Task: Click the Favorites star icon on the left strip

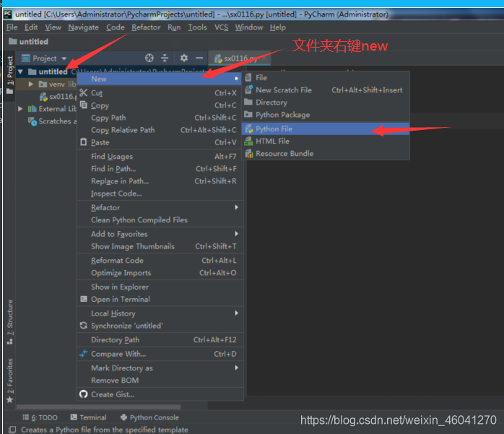Action: tap(9, 399)
